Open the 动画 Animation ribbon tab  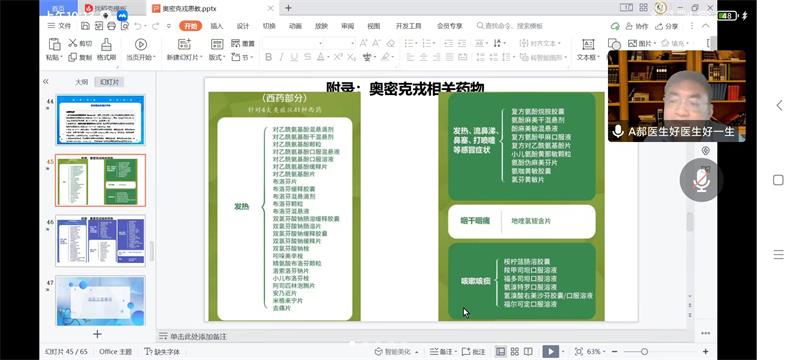coord(295,26)
